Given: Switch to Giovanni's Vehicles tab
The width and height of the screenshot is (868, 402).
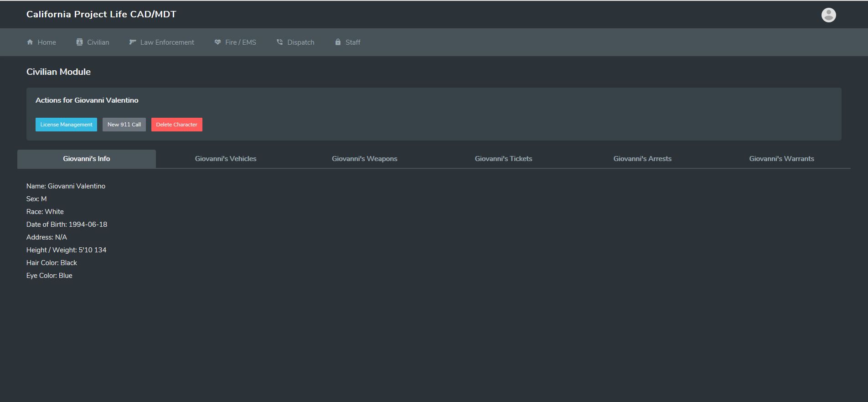Looking at the screenshot, I should (x=226, y=159).
